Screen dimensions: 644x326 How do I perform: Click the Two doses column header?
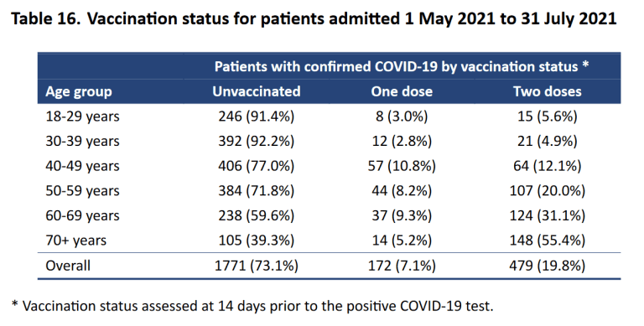[x=547, y=91]
